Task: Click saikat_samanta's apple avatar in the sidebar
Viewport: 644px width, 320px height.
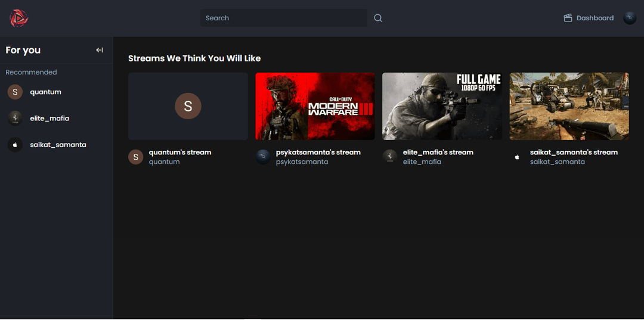Action: pyautogui.click(x=15, y=145)
